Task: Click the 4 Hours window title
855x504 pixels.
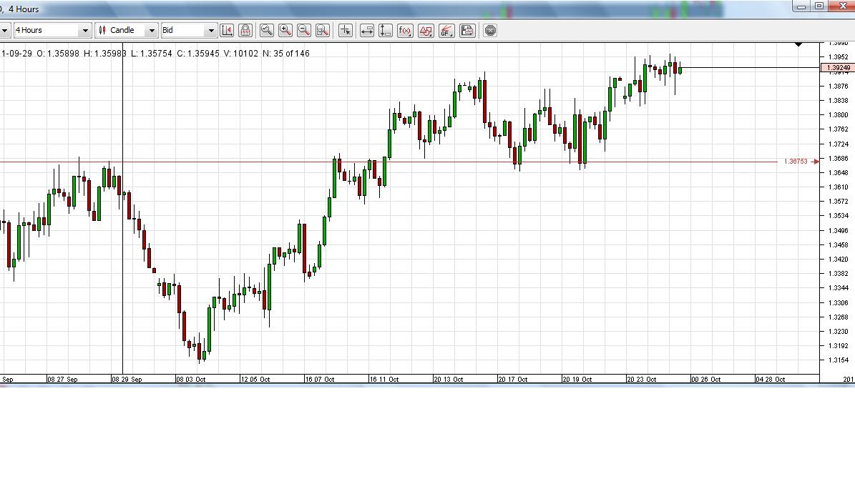Action: tap(24, 9)
